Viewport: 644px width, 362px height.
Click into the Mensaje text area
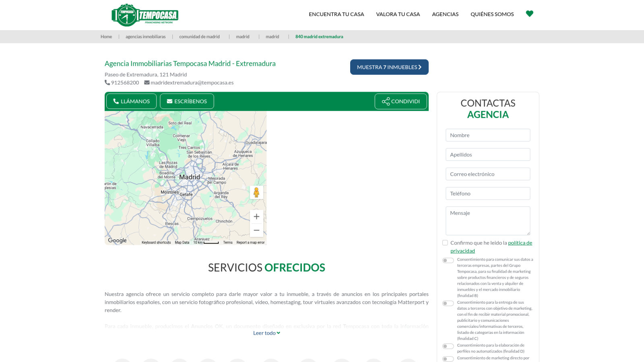(488, 221)
